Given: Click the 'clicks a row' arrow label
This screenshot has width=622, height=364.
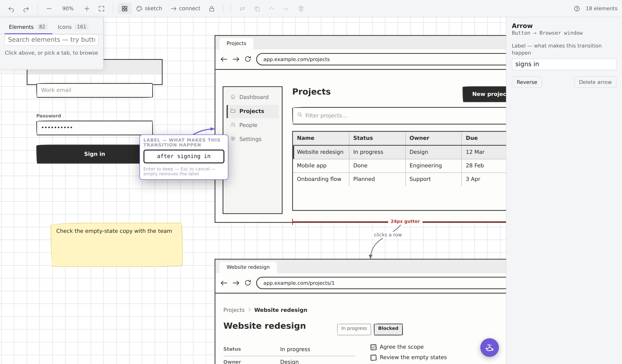Looking at the screenshot, I should coord(387,235).
